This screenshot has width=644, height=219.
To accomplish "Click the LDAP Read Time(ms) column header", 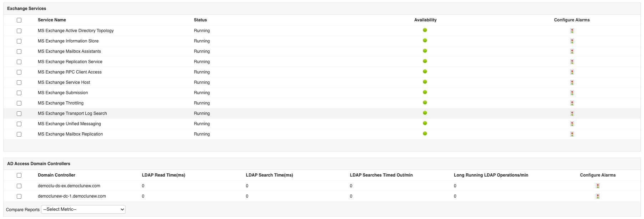I will click(163, 175).
